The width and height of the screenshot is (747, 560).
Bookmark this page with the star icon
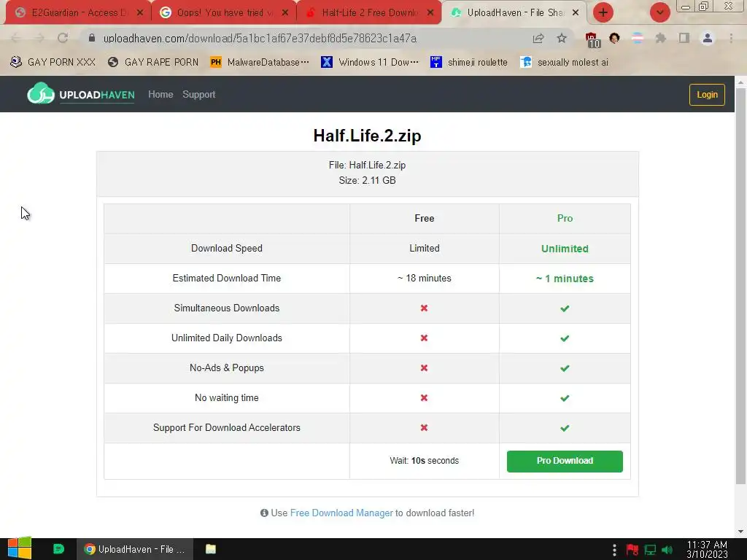tap(562, 38)
